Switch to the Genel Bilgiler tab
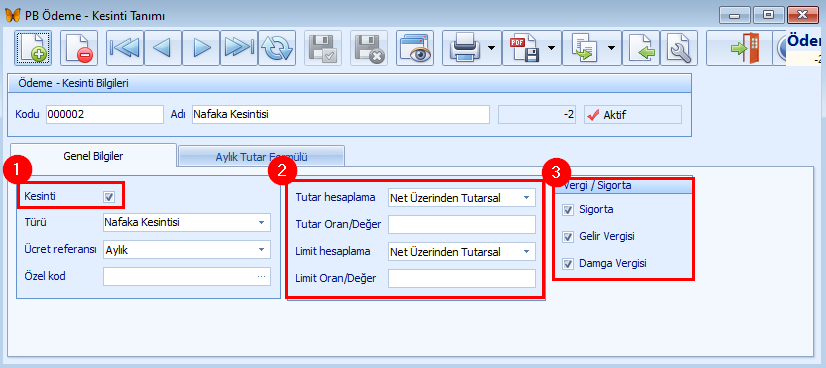 tap(93, 156)
